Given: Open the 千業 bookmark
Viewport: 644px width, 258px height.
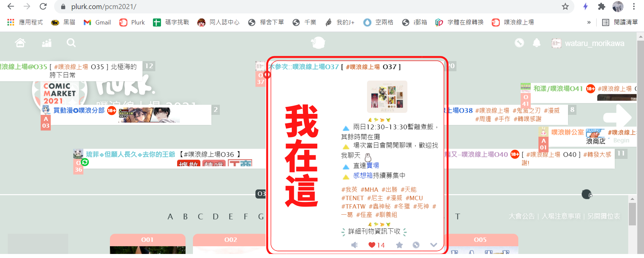Looking at the screenshot, I should pyautogui.click(x=305, y=22).
